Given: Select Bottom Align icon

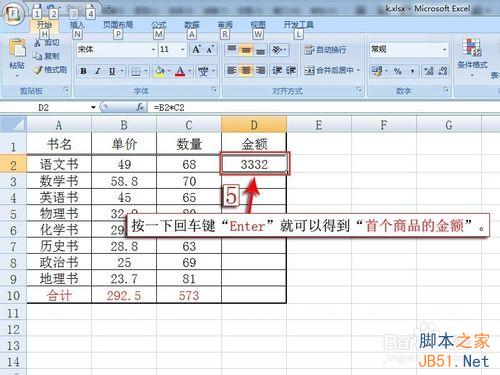Looking at the screenshot, I should click(260, 50).
